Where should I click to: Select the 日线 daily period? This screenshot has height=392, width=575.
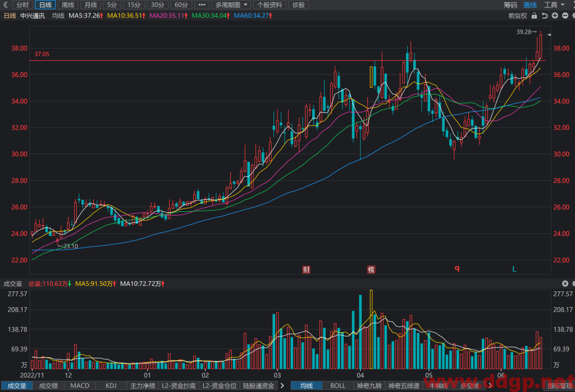point(45,4)
